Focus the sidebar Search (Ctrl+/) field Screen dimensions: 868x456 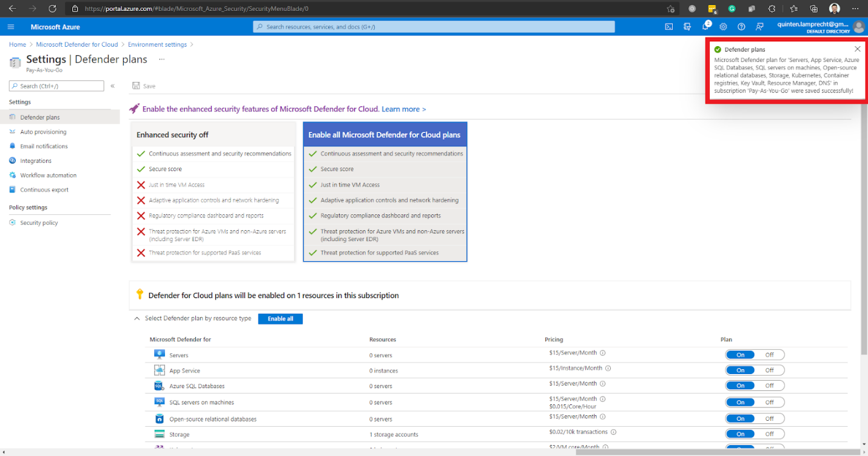(56, 86)
